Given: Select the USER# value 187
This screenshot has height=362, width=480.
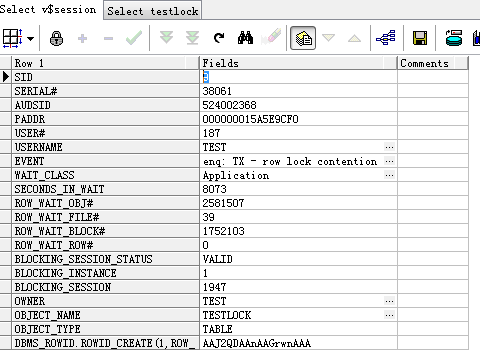Looking at the screenshot, I should 212,133.
